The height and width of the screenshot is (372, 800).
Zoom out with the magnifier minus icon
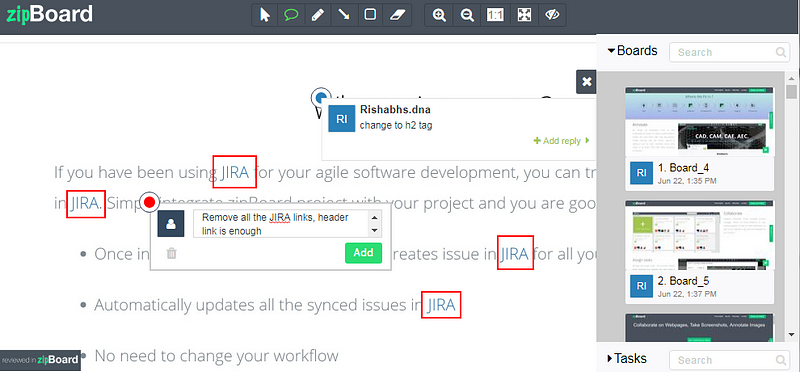click(467, 15)
